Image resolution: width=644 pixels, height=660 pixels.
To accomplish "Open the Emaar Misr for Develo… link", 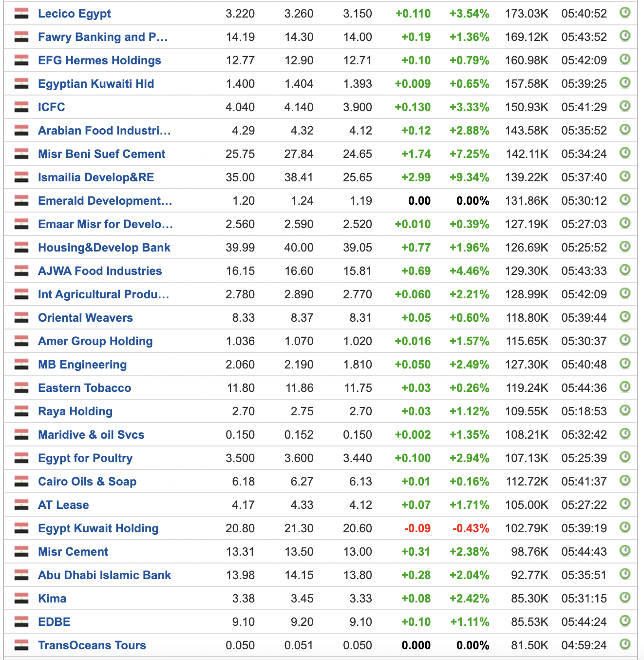I will (x=106, y=224).
